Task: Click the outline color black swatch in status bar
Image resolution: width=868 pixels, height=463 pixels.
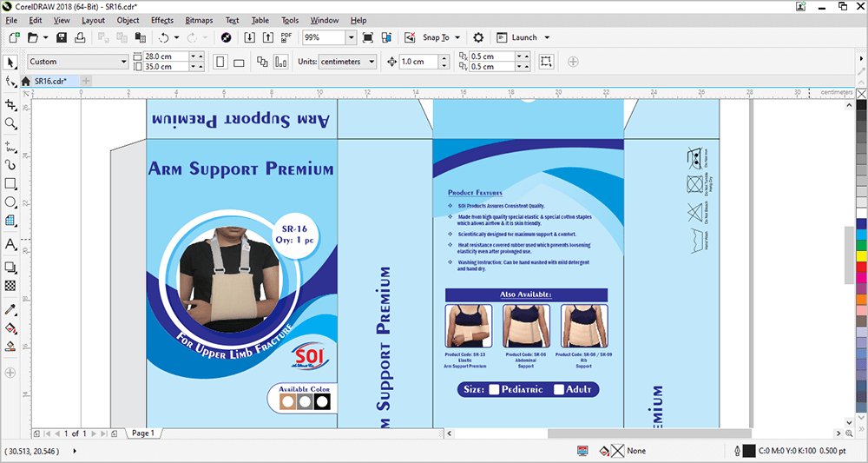Action: (749, 451)
